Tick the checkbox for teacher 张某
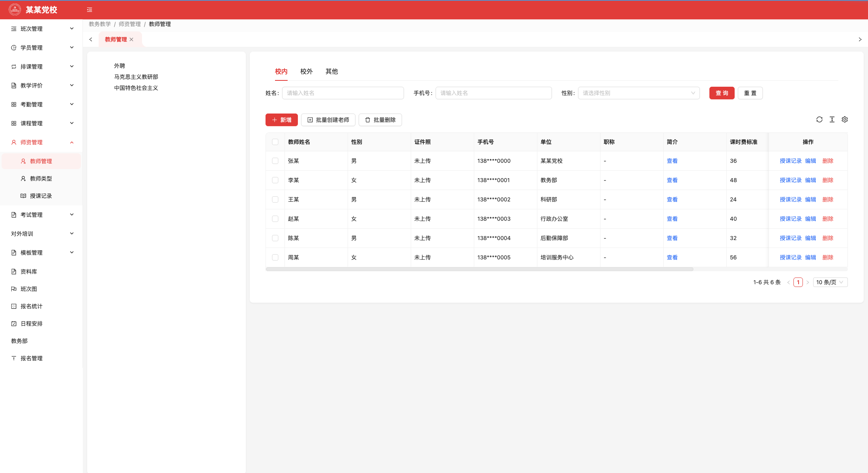 [x=275, y=161]
